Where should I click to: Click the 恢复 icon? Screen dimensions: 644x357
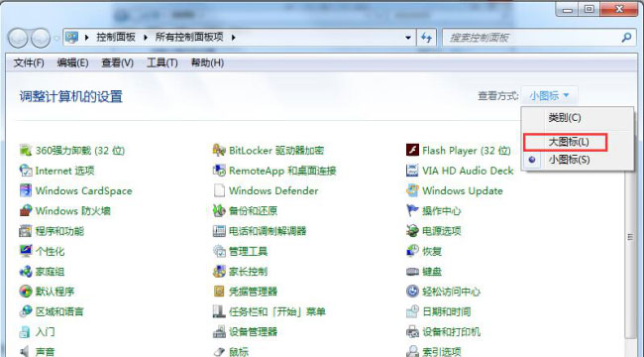pos(412,251)
